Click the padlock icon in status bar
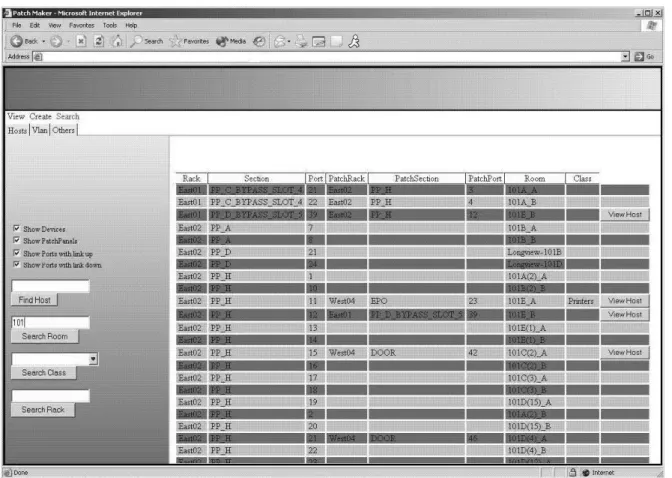This screenshot has height=478, width=672. [x=573, y=472]
